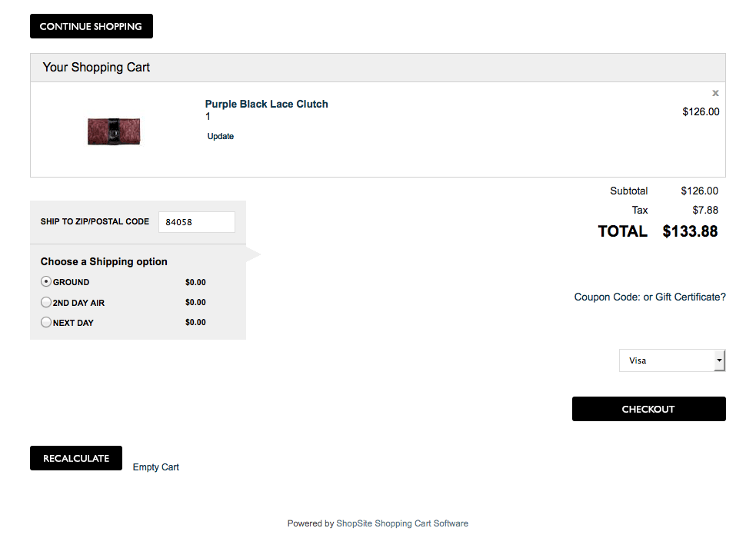The width and height of the screenshot is (756, 538).
Task: Click the Empty Cart link
Action: [x=155, y=467]
